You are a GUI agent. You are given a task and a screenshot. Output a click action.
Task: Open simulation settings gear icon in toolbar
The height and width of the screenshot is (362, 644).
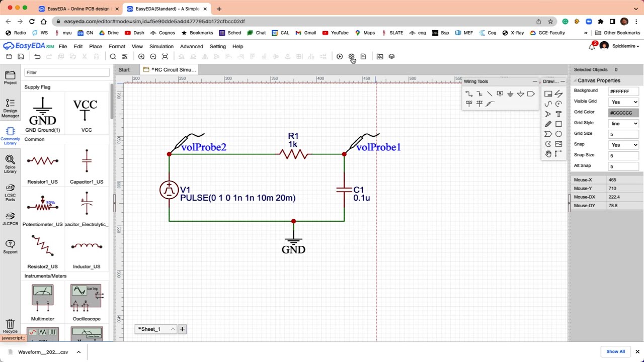click(351, 57)
